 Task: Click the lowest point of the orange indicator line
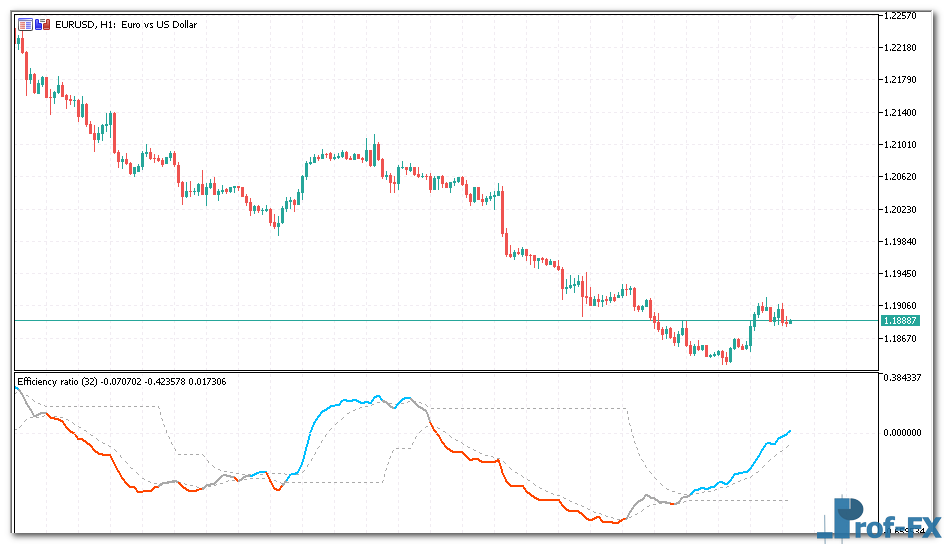pos(613,522)
